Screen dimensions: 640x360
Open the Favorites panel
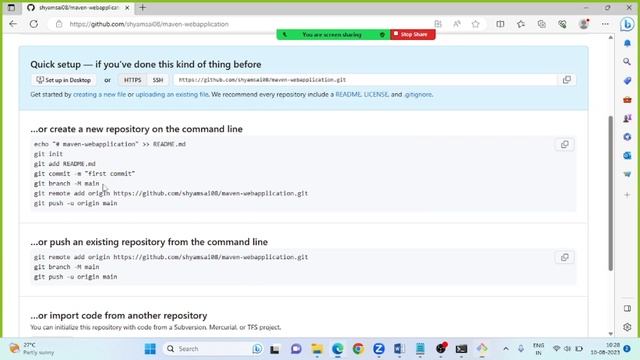click(521, 24)
